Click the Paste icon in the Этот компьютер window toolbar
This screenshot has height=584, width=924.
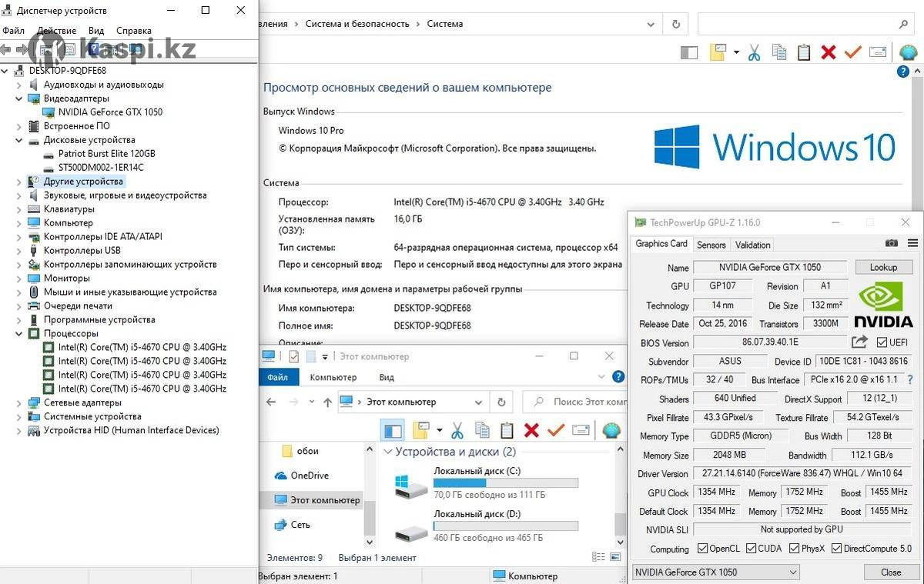(x=507, y=430)
